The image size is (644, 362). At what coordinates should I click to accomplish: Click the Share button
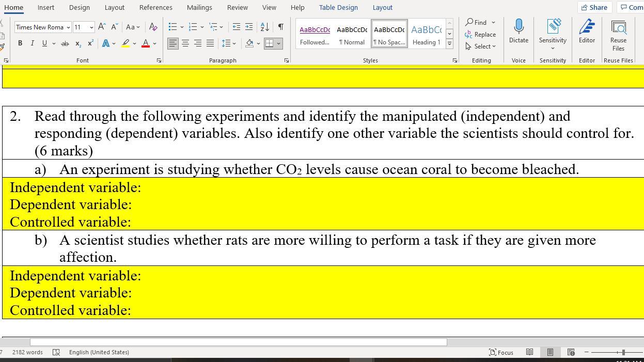[594, 7]
